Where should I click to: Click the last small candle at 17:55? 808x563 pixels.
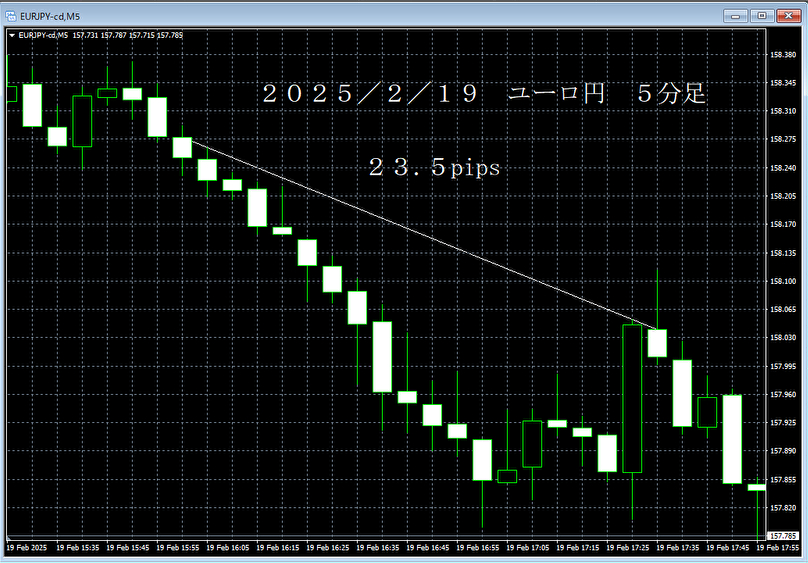(757, 487)
